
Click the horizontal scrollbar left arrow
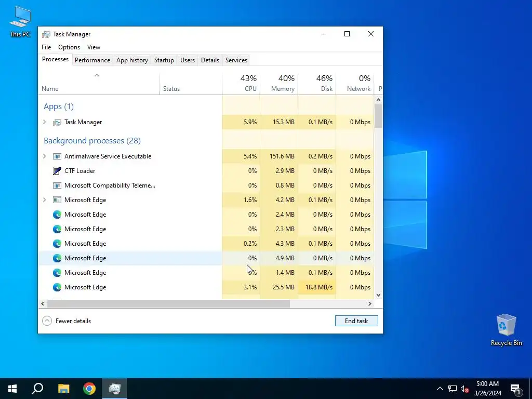pos(43,303)
